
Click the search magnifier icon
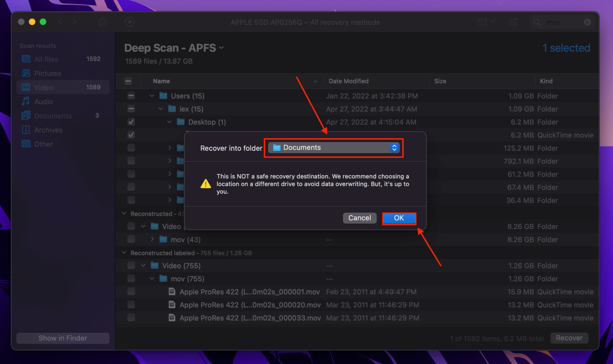click(536, 22)
